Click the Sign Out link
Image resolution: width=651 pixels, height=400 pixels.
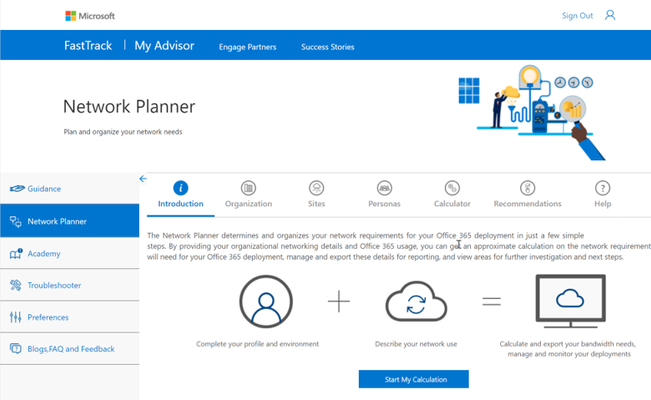pyautogui.click(x=577, y=16)
